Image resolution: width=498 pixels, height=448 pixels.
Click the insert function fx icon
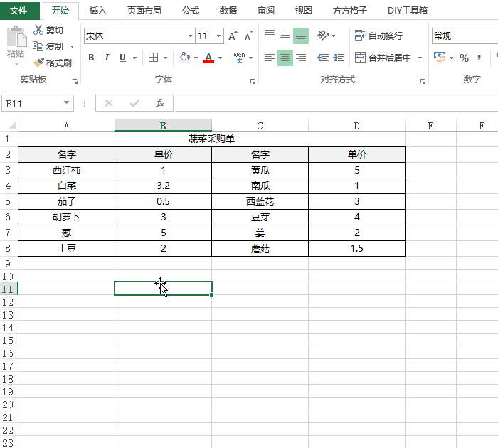pyautogui.click(x=160, y=103)
